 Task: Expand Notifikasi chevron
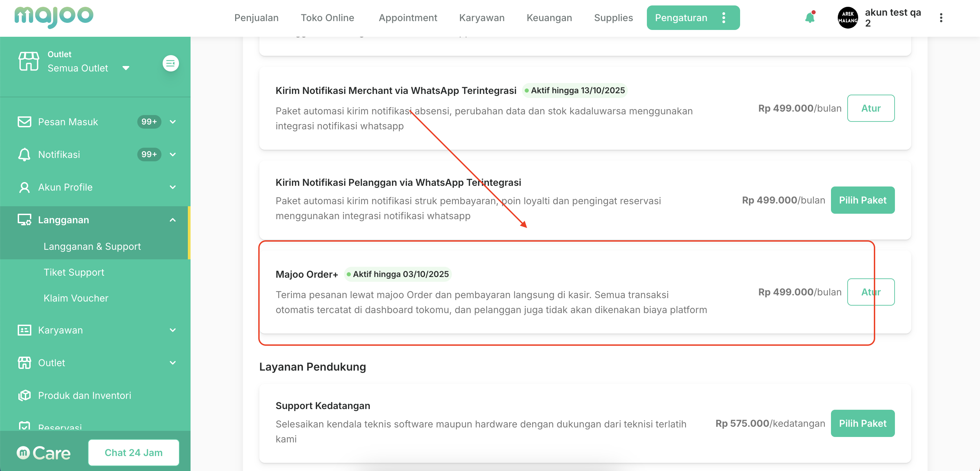pyautogui.click(x=173, y=155)
